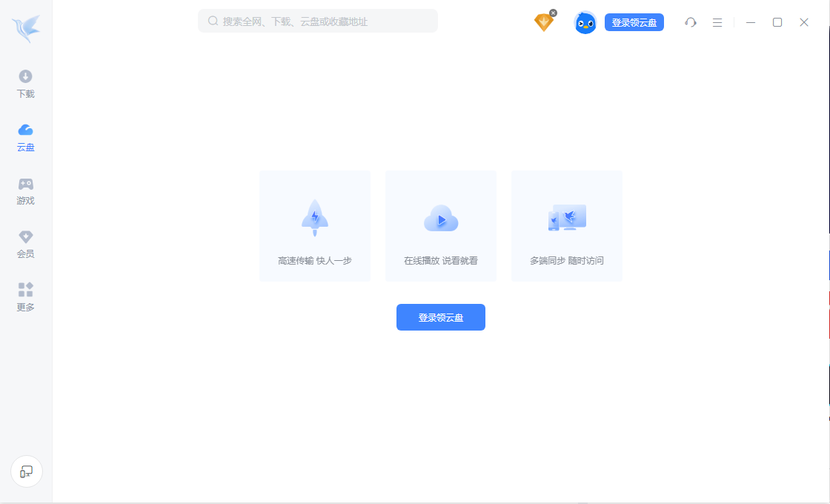Click the 在线播放 说看就看 feature card

point(440,225)
